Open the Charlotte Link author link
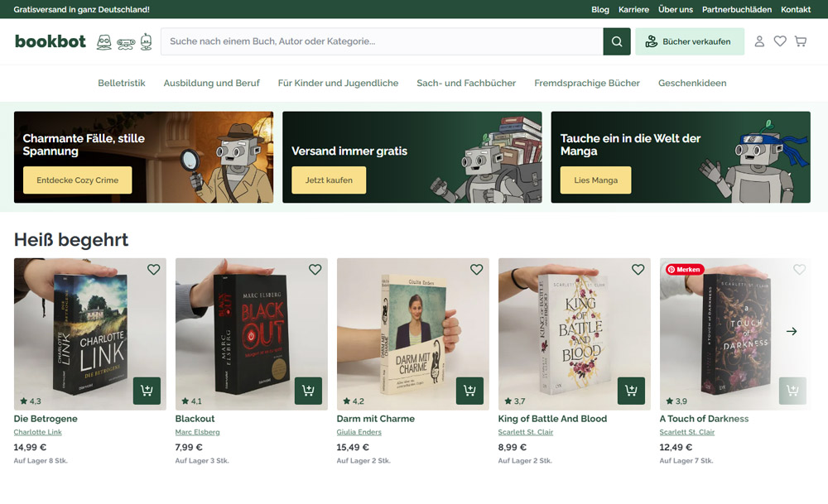828x504 pixels. 38,432
